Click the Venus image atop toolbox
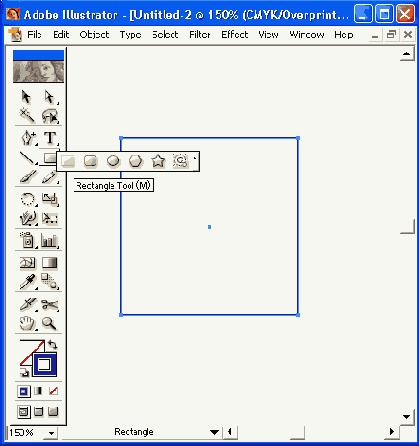The image size is (419, 446). 38,71
